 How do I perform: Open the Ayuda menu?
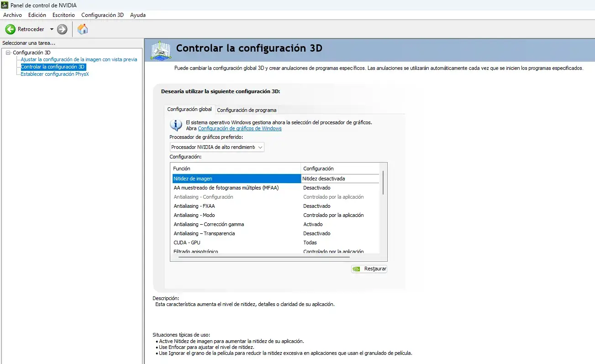click(x=138, y=15)
